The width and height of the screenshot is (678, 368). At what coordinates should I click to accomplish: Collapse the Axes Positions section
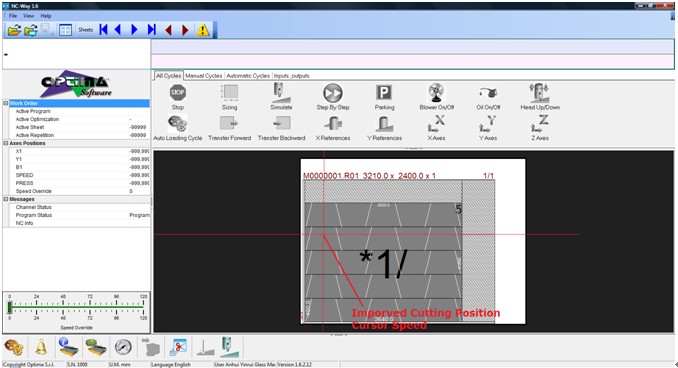pyautogui.click(x=6, y=143)
